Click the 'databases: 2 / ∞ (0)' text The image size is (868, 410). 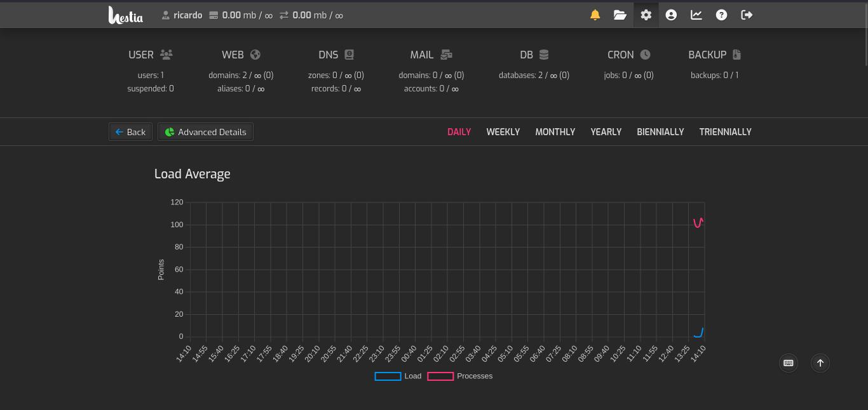pyautogui.click(x=534, y=75)
